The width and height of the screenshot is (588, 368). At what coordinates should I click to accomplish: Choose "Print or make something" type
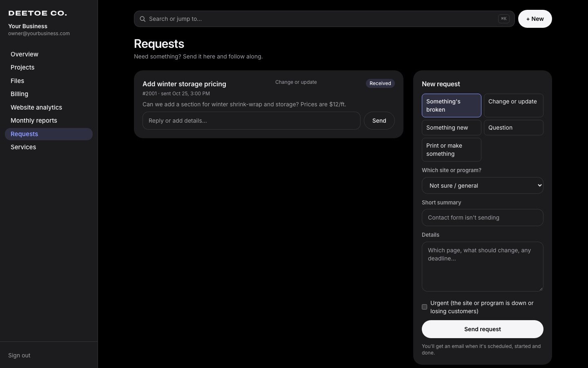coord(451,150)
